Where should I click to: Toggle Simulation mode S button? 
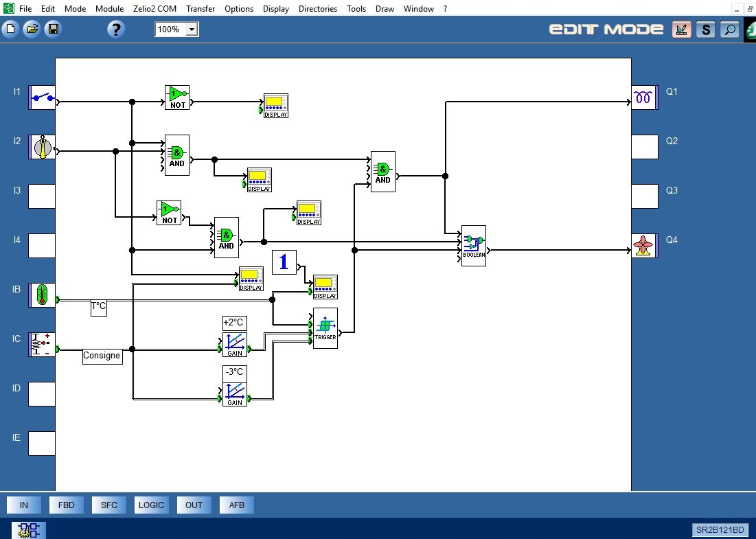tap(705, 30)
